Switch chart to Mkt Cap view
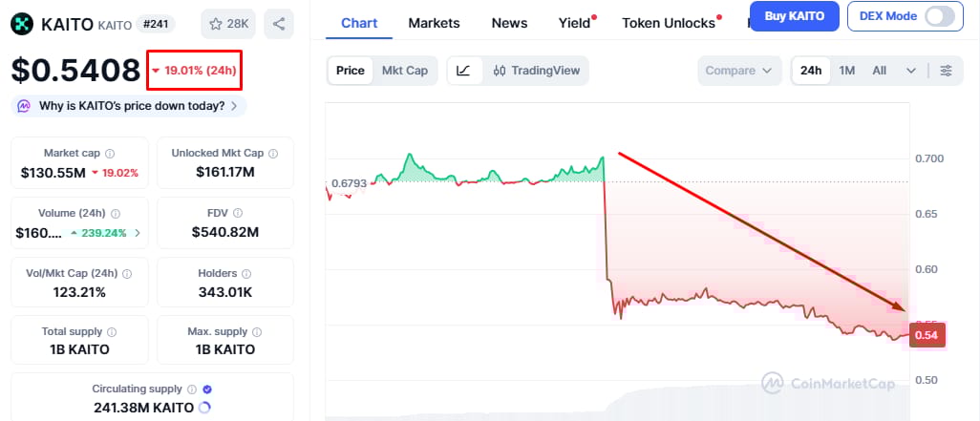 tap(404, 71)
